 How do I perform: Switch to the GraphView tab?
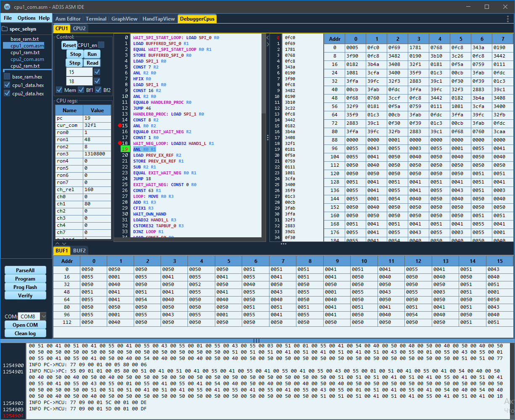tap(124, 19)
